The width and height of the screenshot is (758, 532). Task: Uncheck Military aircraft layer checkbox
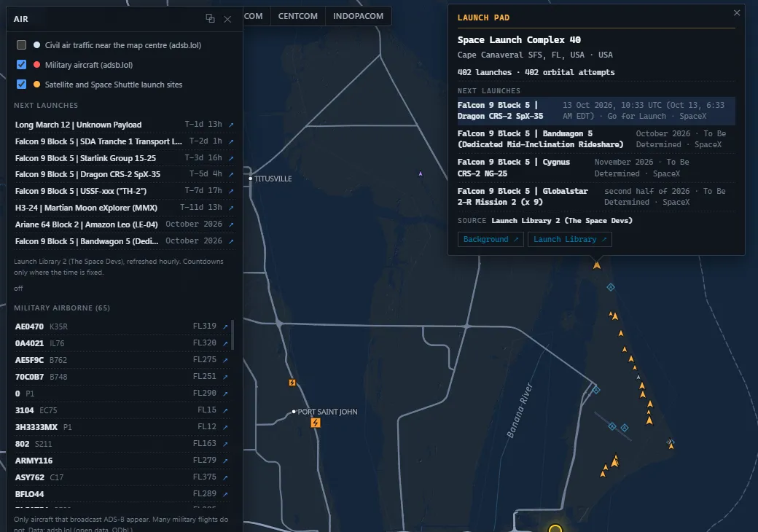21,64
